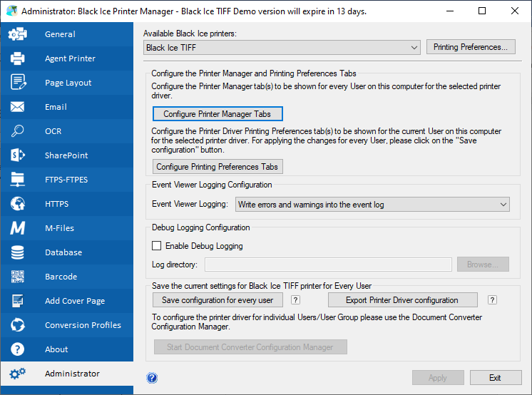The image size is (532, 395).
Task: Click the M-Files logo icon
Action: point(18,228)
